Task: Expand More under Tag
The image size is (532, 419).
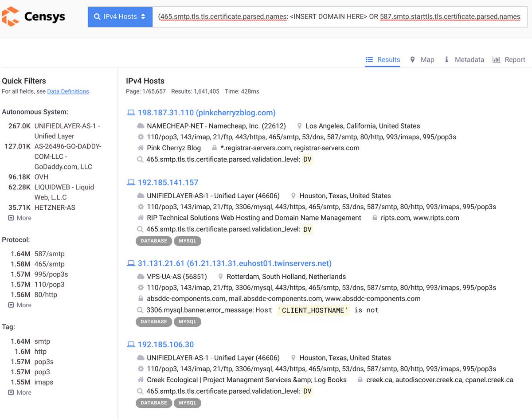Action: (x=20, y=392)
